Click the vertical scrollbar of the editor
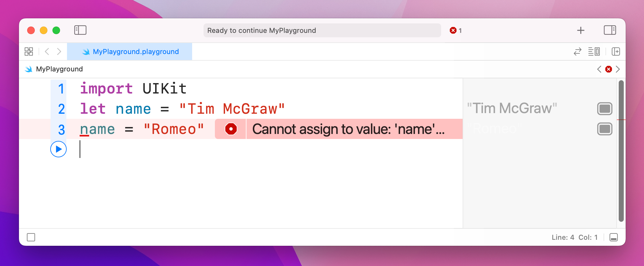Viewport: 644px width, 266px height. (x=621, y=151)
